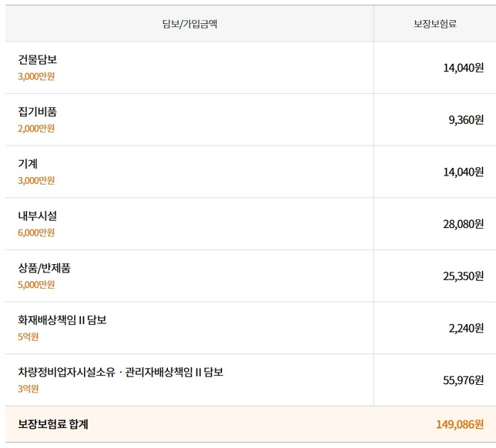Select the 내부시설 coverage label
Image resolution: width=496 pixels, height=448 pixels.
pyautogui.click(x=37, y=216)
